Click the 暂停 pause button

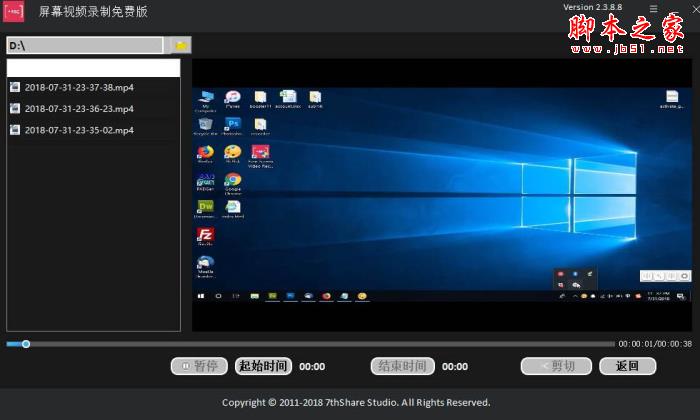click(x=199, y=366)
